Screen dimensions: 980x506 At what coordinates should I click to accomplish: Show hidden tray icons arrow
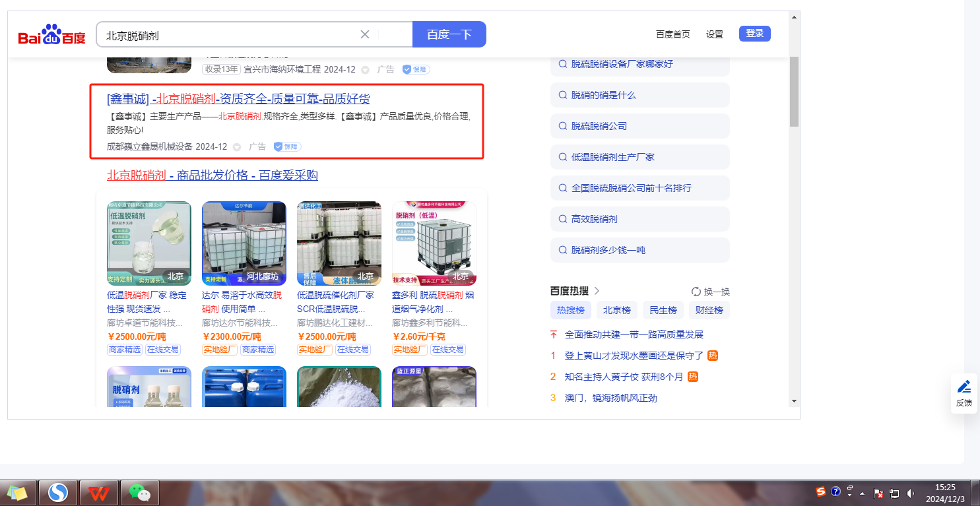862,493
